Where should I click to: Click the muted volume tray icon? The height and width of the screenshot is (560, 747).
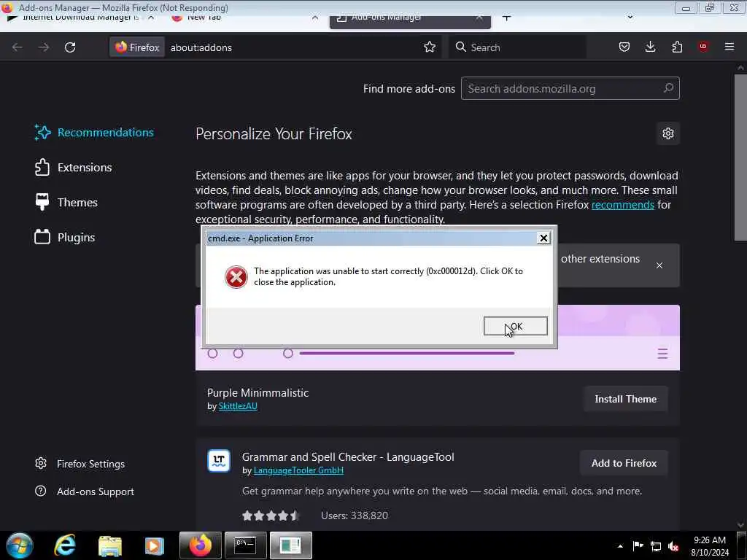point(673,546)
